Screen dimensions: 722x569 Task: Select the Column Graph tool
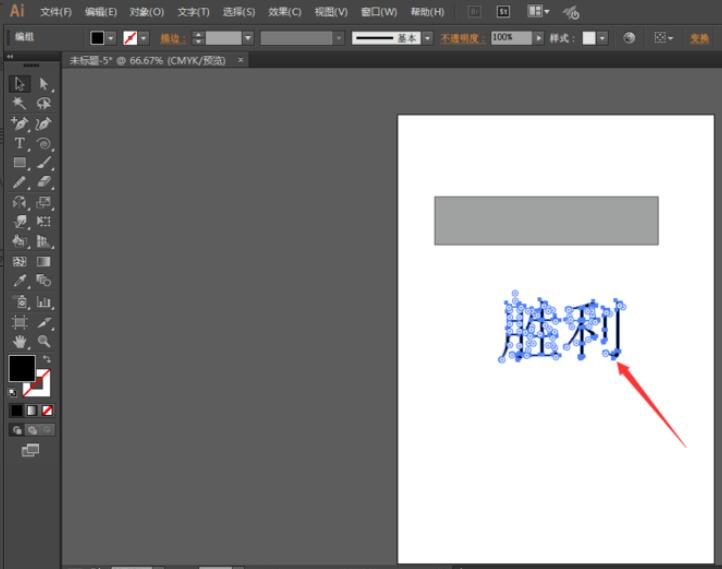[x=44, y=302]
